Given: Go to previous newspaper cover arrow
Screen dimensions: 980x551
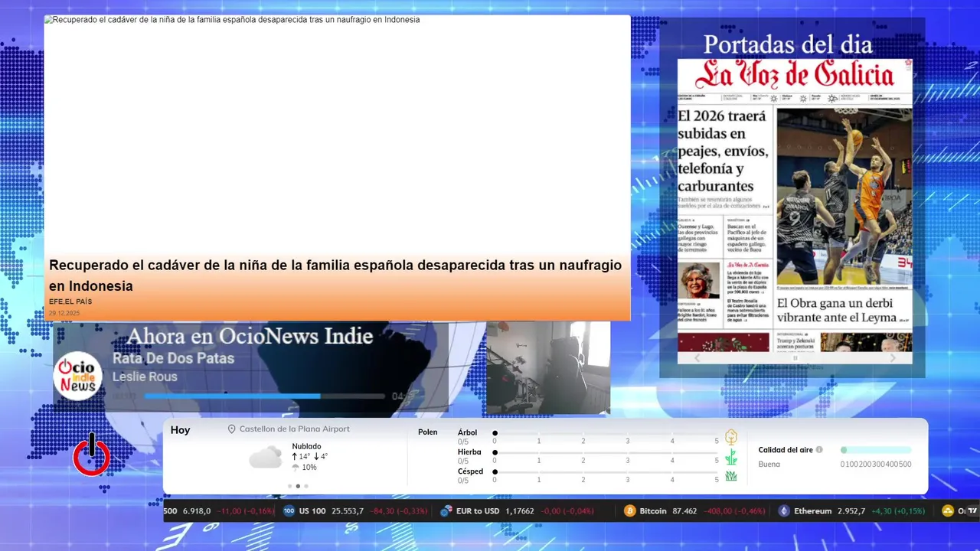Looking at the screenshot, I should click(x=697, y=357).
